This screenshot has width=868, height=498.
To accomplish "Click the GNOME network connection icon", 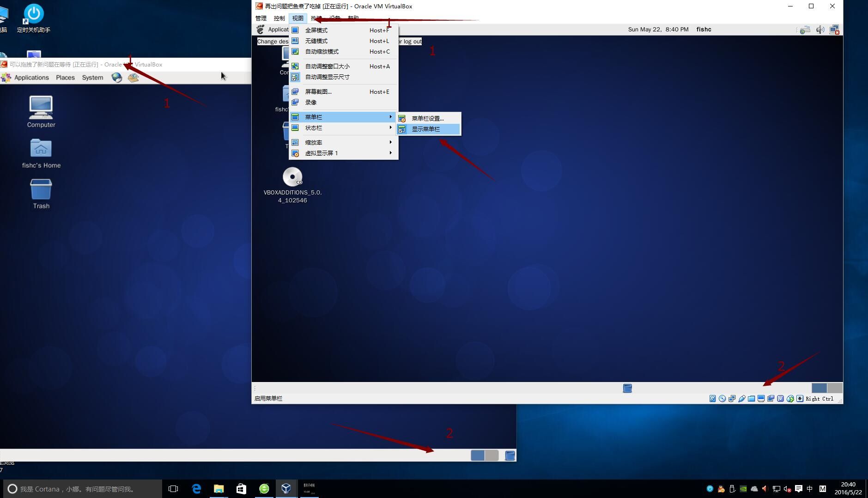I will coord(834,30).
